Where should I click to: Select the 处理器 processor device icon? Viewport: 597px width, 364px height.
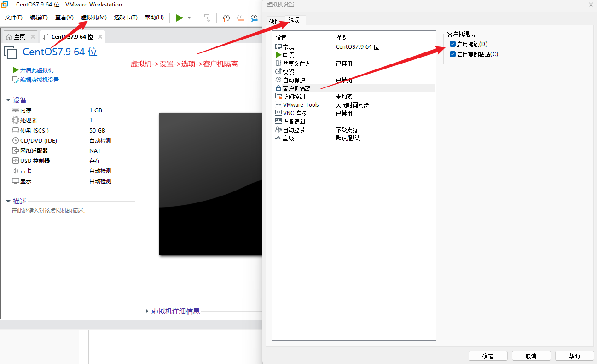click(x=16, y=121)
